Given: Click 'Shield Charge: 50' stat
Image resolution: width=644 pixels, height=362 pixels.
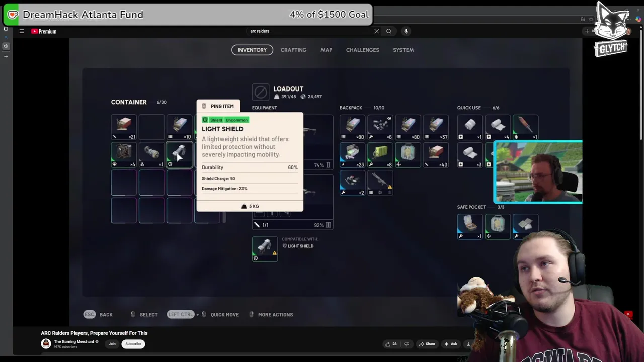Looking at the screenshot, I should (x=218, y=178).
